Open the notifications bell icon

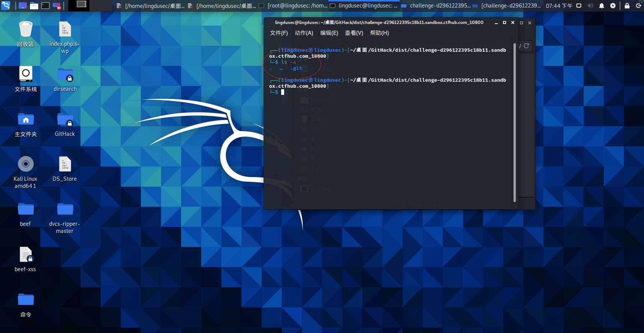(x=601, y=6)
